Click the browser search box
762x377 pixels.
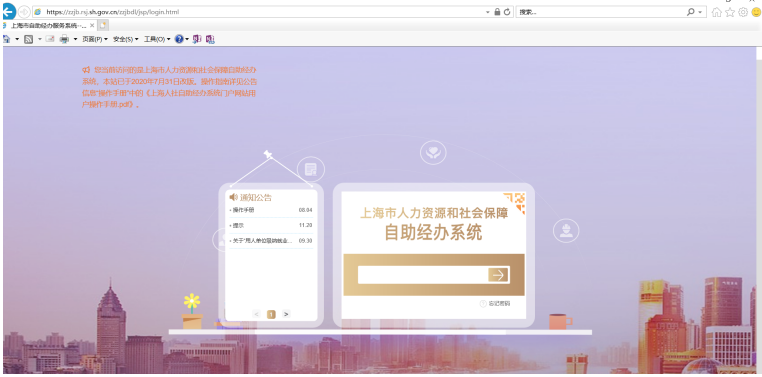pos(600,12)
